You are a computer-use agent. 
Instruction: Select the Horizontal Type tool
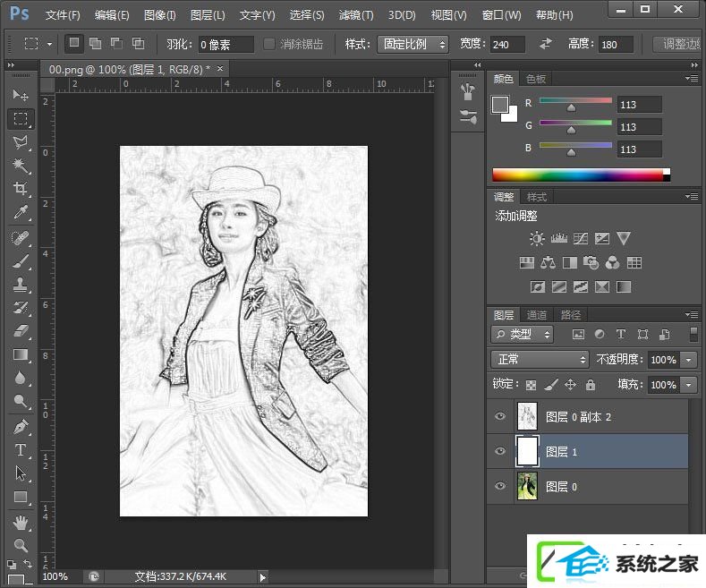click(x=21, y=450)
